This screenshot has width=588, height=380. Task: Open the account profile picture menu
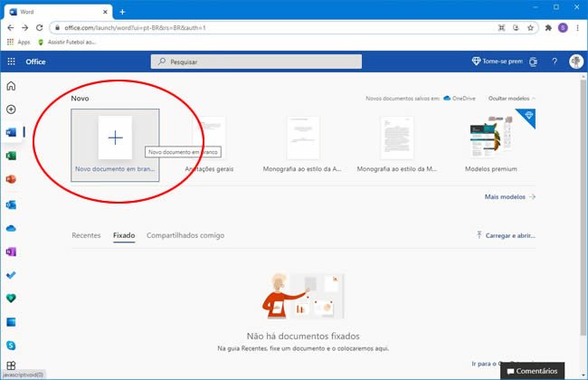(575, 62)
